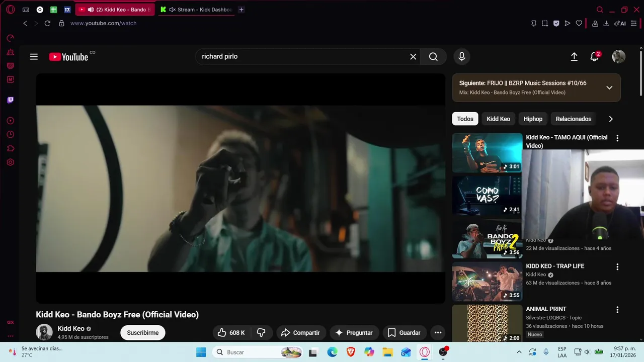
Task: Go to YouTube home via logo
Action: click(x=69, y=57)
